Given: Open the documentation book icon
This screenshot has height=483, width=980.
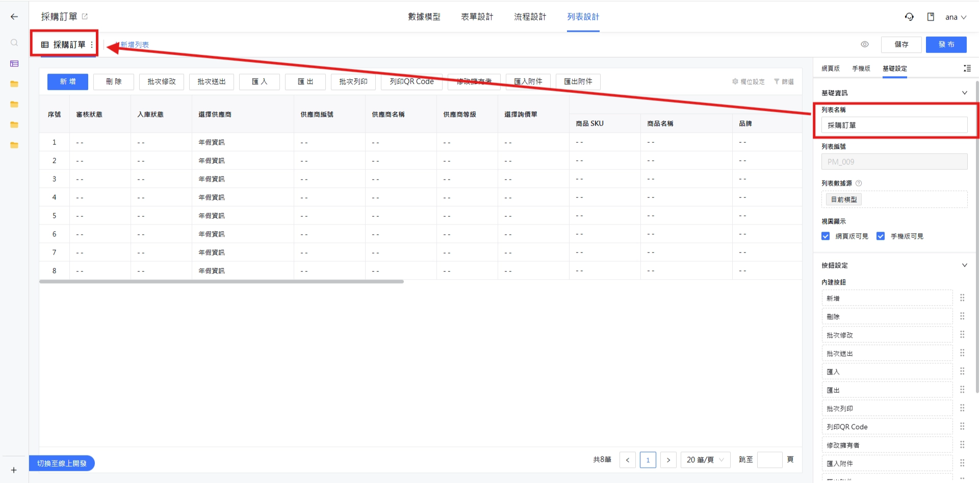Looking at the screenshot, I should (x=931, y=17).
